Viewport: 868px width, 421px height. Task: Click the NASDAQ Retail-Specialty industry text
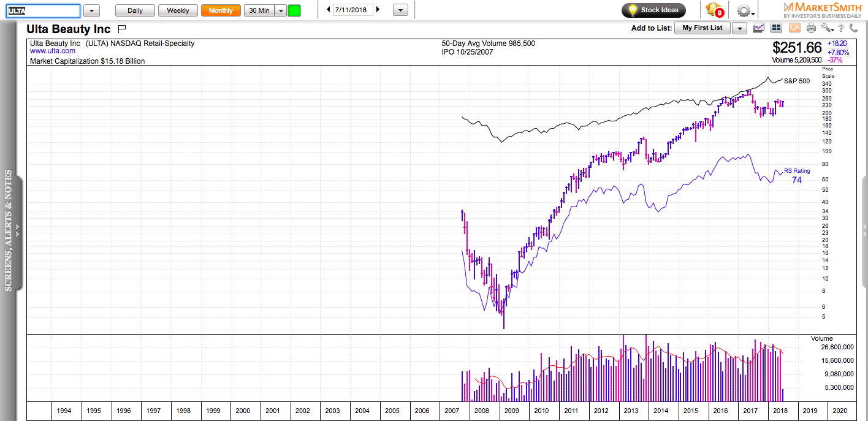point(153,44)
